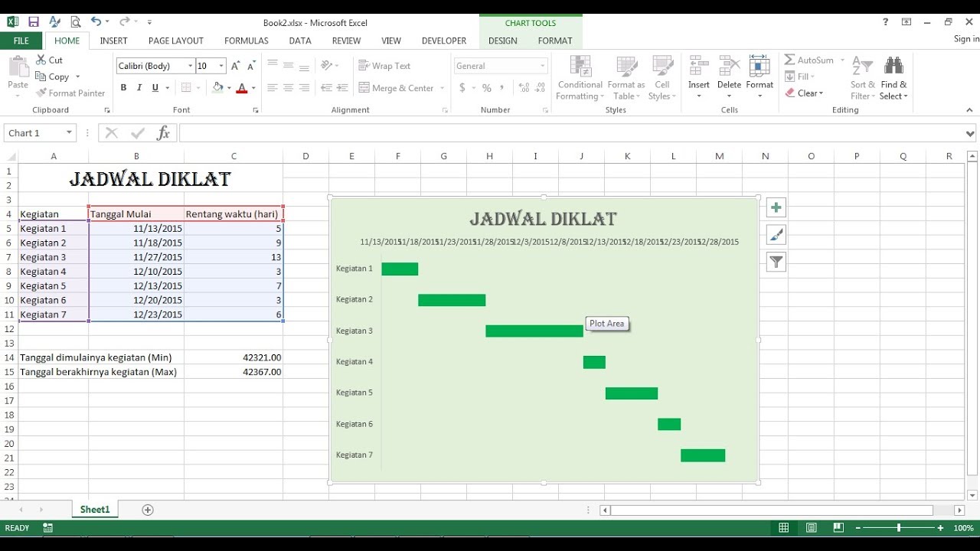Click inside the formula bar input

(x=570, y=133)
